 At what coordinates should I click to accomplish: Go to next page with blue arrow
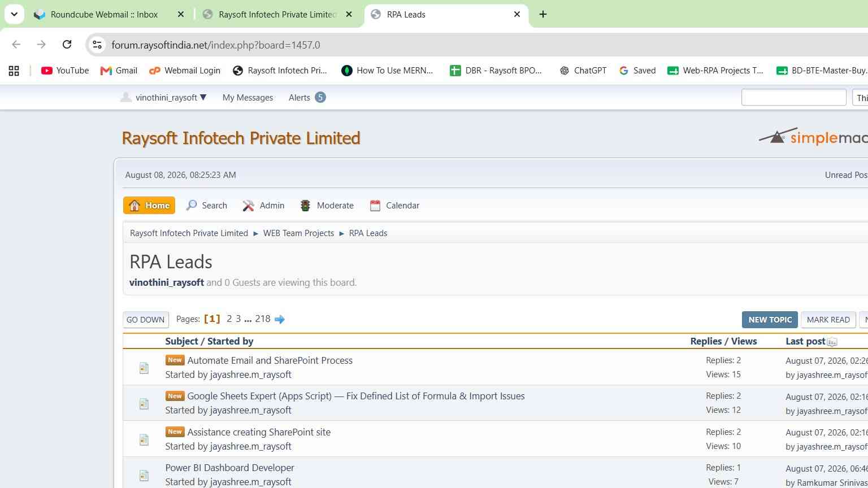point(279,319)
